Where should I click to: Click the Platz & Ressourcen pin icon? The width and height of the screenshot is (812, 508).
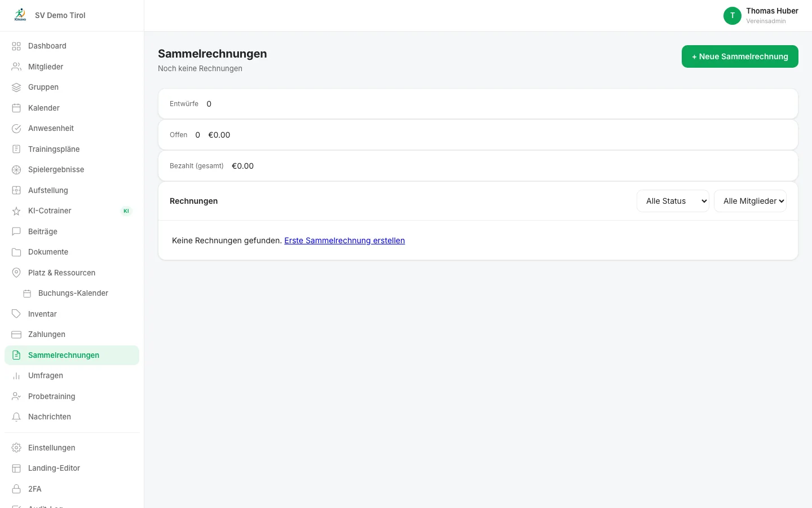tap(16, 273)
